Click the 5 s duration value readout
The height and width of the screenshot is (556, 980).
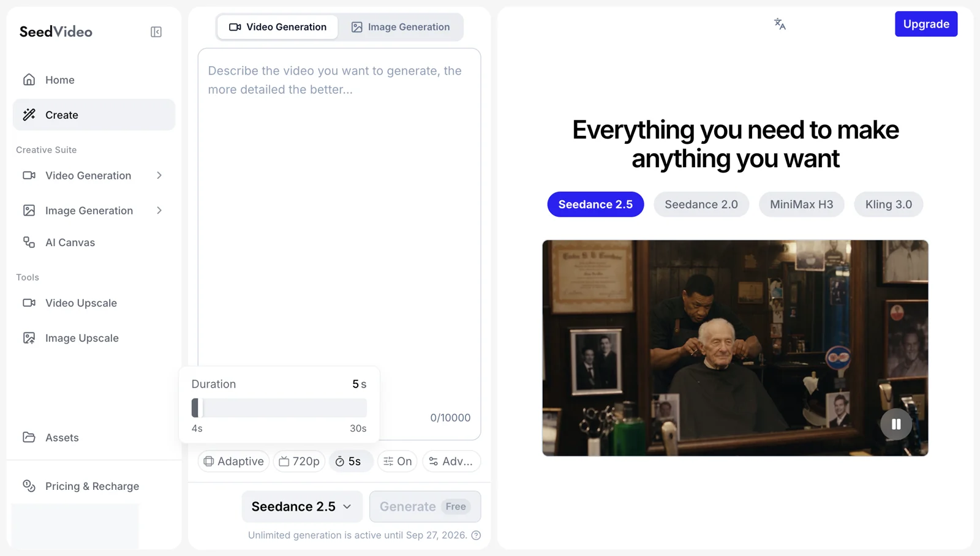(x=360, y=384)
